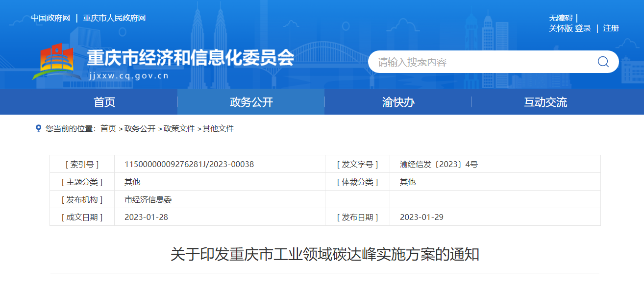The height and width of the screenshot is (290, 644).
Task: Go to 首页 in the breadcrumb
Action: (x=108, y=128)
